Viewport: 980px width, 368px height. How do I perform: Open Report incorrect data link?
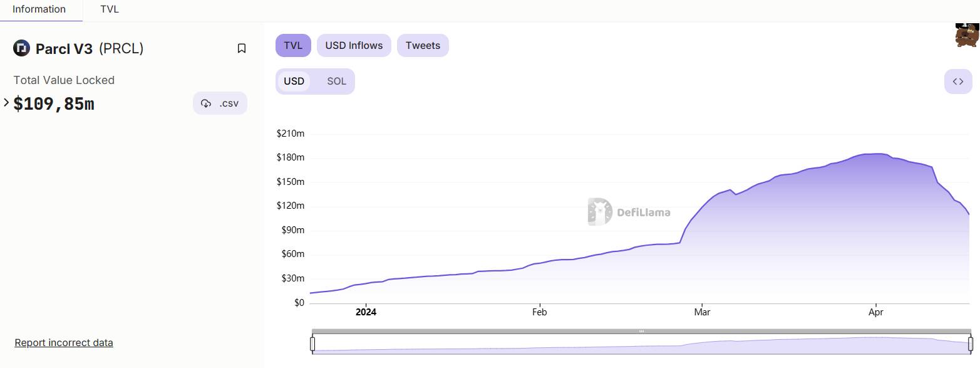coord(64,342)
